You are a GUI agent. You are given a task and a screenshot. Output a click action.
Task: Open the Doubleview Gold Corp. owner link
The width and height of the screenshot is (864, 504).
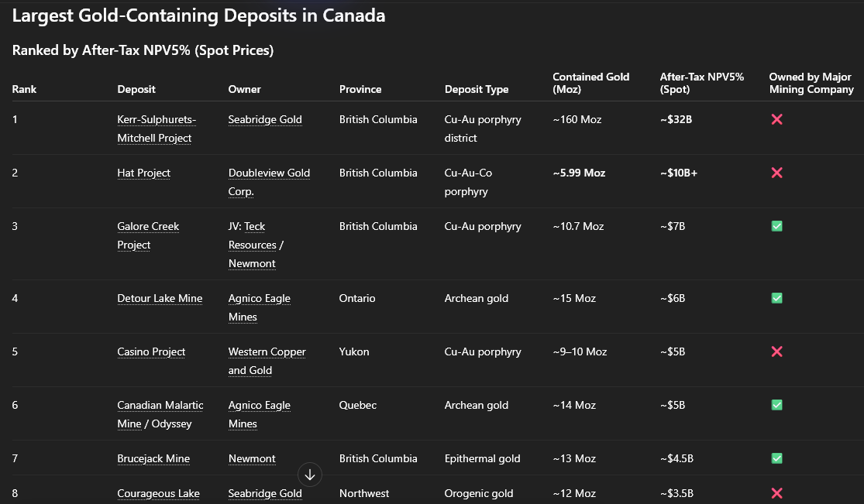pyautogui.click(x=269, y=173)
